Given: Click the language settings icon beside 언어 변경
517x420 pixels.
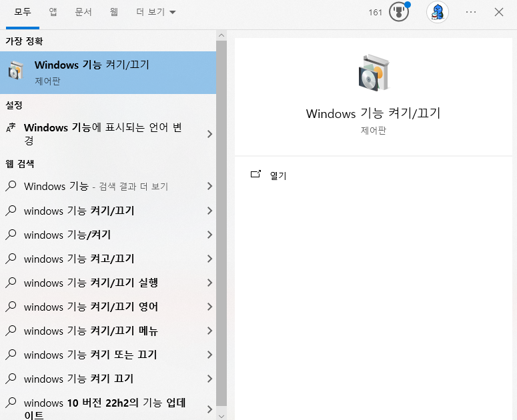Looking at the screenshot, I should click(x=11, y=128).
